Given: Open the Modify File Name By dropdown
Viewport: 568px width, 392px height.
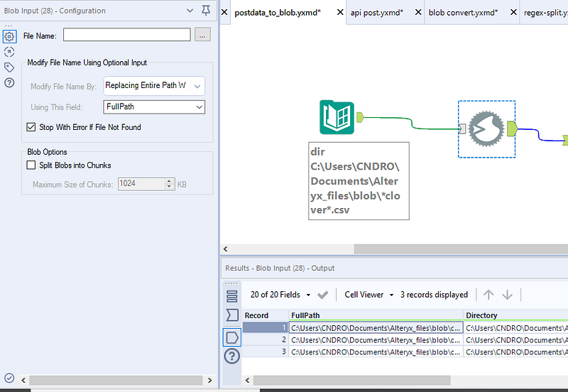Looking at the screenshot, I should 154,86.
